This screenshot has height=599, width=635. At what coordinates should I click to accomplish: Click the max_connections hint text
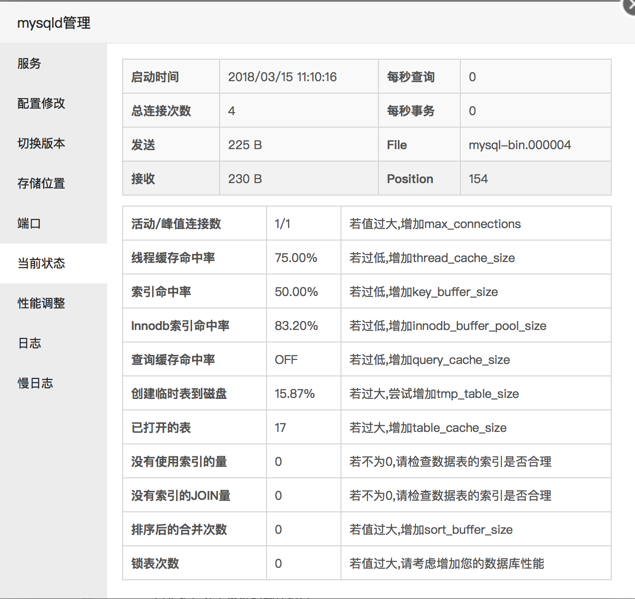(435, 224)
